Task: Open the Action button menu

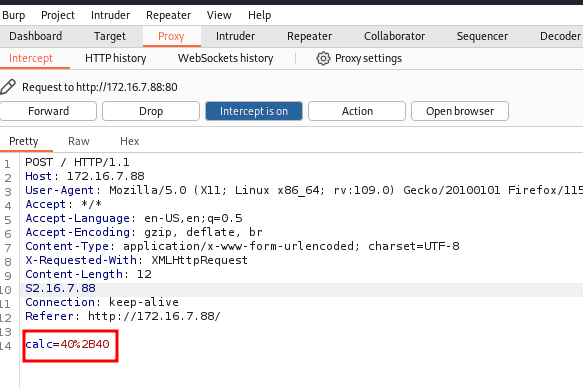Action: [x=357, y=111]
